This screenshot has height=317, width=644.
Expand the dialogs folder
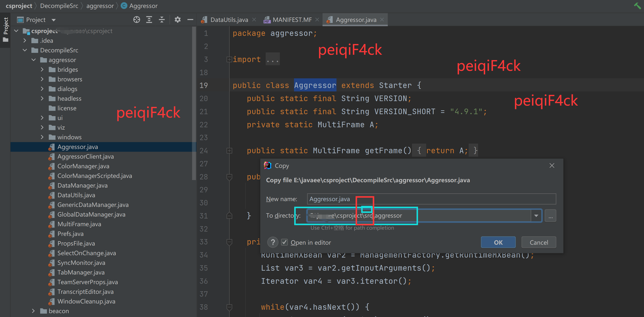pyautogui.click(x=42, y=89)
